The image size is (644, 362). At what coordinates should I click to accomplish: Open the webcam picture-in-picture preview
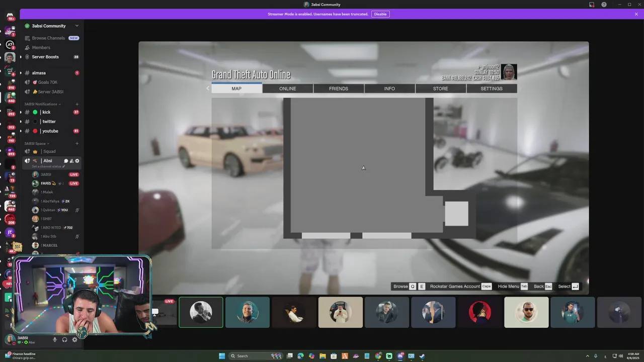[x=83, y=295]
